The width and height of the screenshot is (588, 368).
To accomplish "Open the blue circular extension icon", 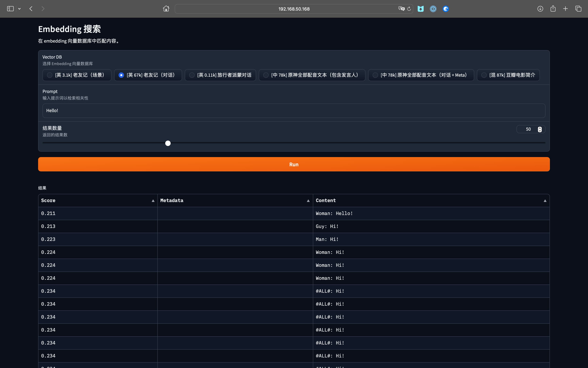I will (446, 9).
